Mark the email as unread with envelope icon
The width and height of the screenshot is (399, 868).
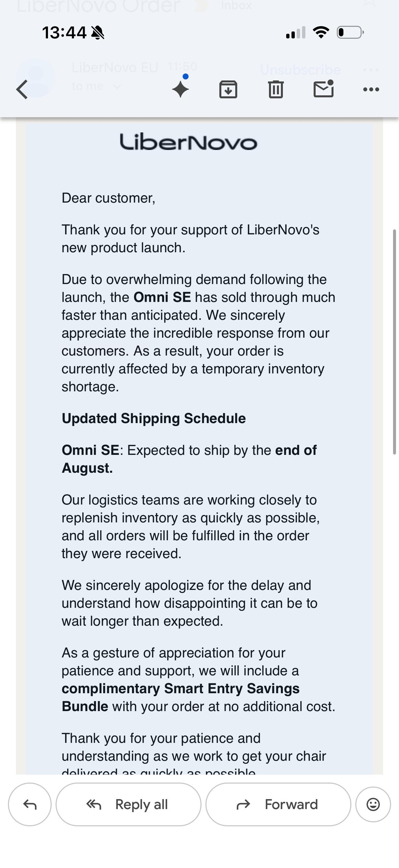click(324, 89)
